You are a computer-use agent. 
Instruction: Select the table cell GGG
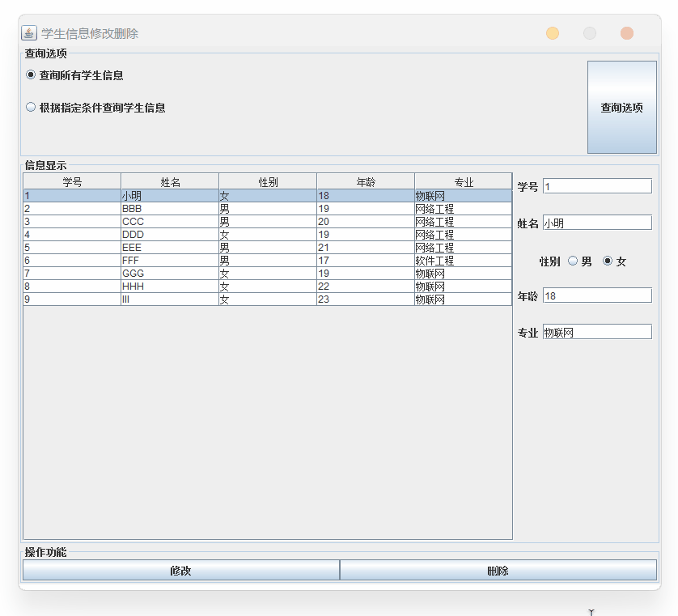click(170, 274)
